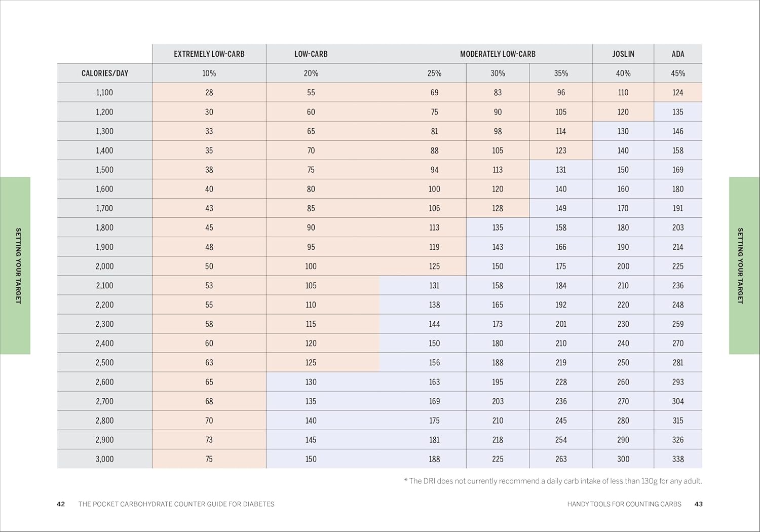Select the 2,000 calories row label

[104, 266]
